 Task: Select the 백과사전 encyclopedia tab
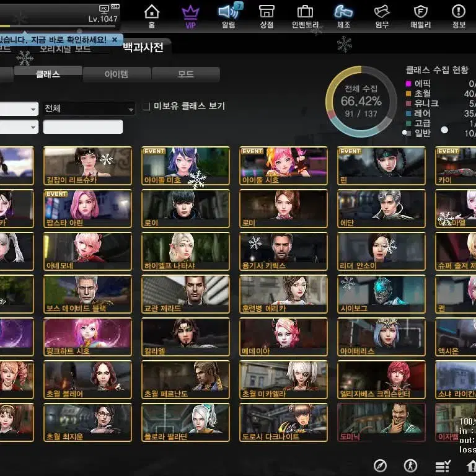143,47
